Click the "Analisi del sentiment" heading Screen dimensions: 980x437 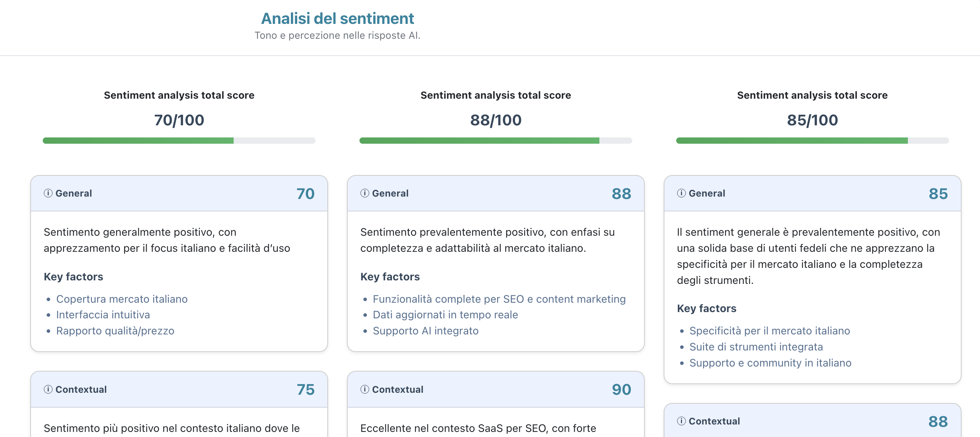tap(338, 18)
